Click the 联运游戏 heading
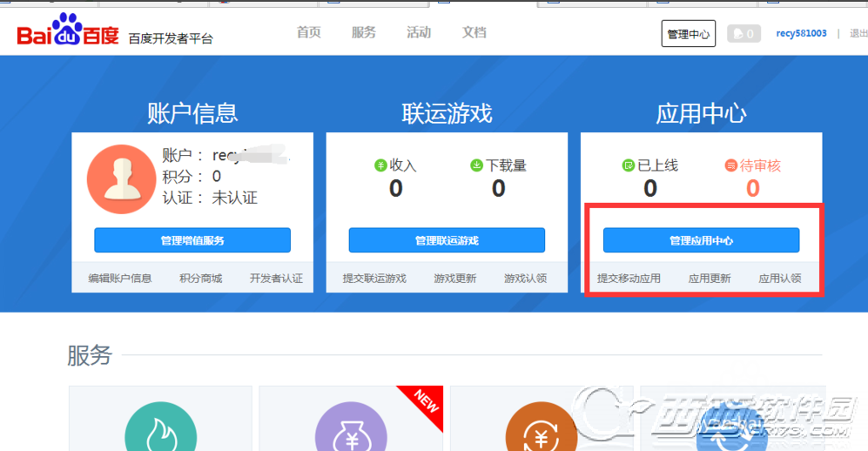868x451 pixels. click(x=447, y=113)
